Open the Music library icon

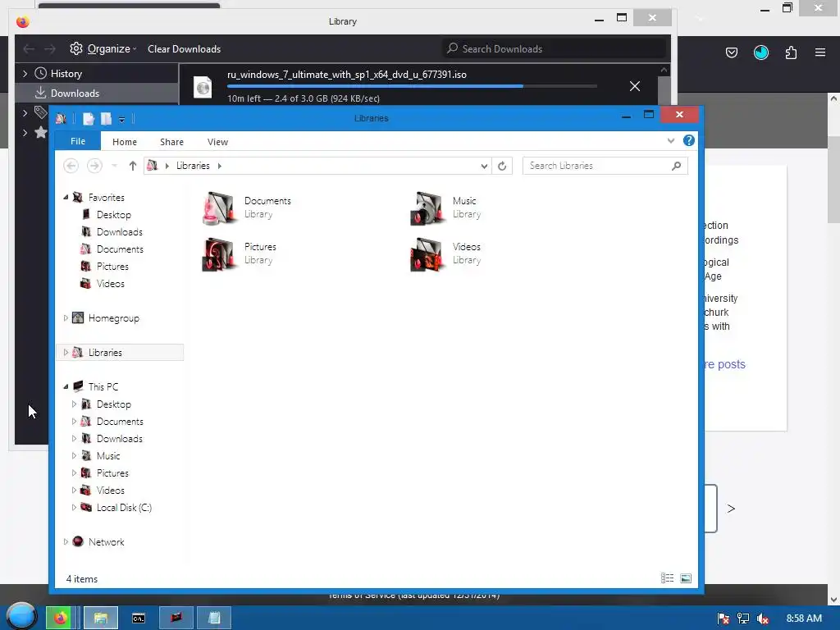(427, 208)
